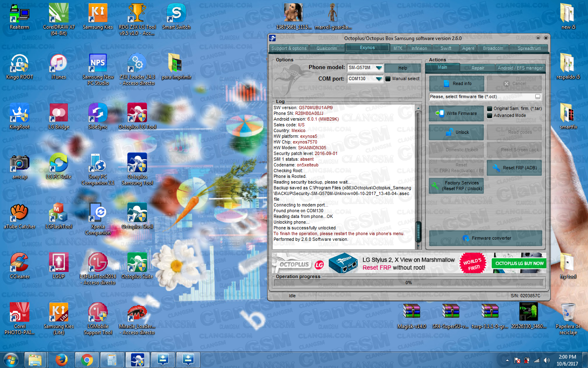Open the iTunes desktop icon
Screen dimensions: 588x368
(59, 66)
